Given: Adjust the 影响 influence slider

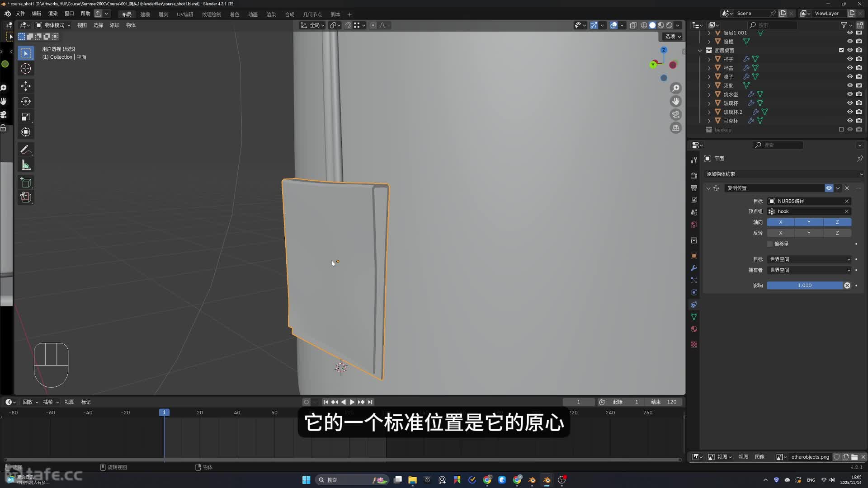Looking at the screenshot, I should pyautogui.click(x=804, y=286).
